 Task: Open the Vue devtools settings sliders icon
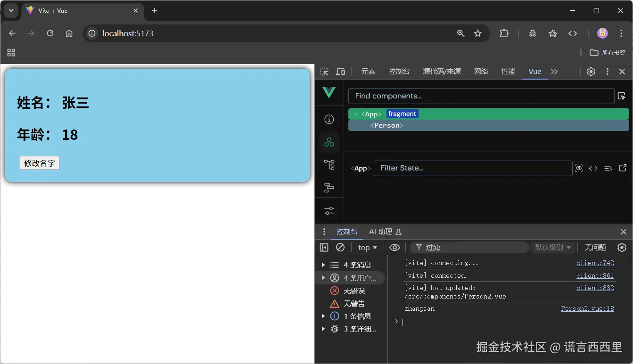[329, 210]
